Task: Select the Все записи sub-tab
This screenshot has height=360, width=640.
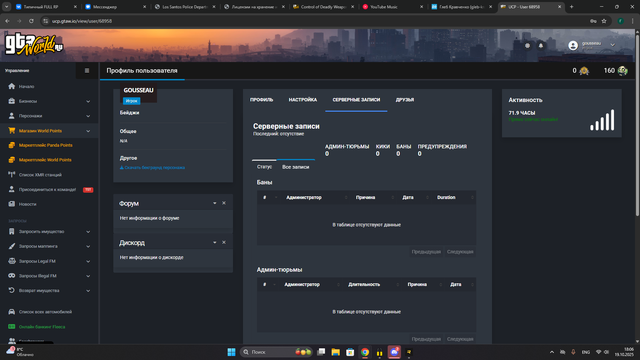Action: (x=296, y=167)
